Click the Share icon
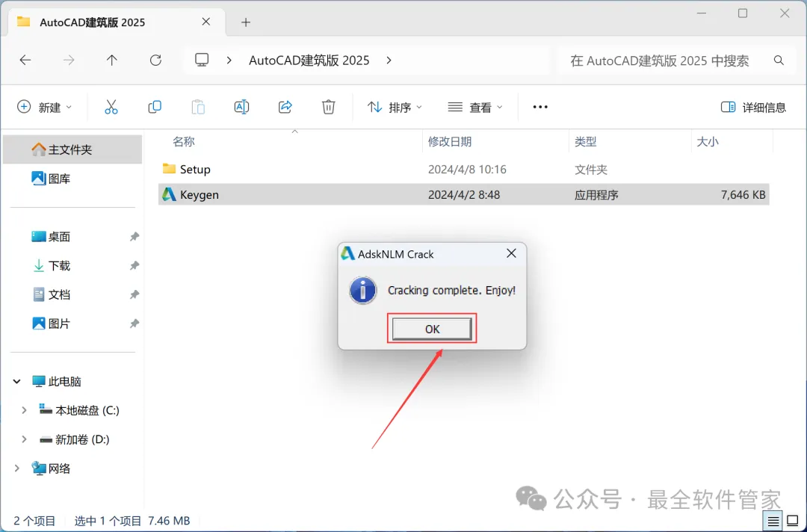The image size is (807, 532). coord(285,107)
